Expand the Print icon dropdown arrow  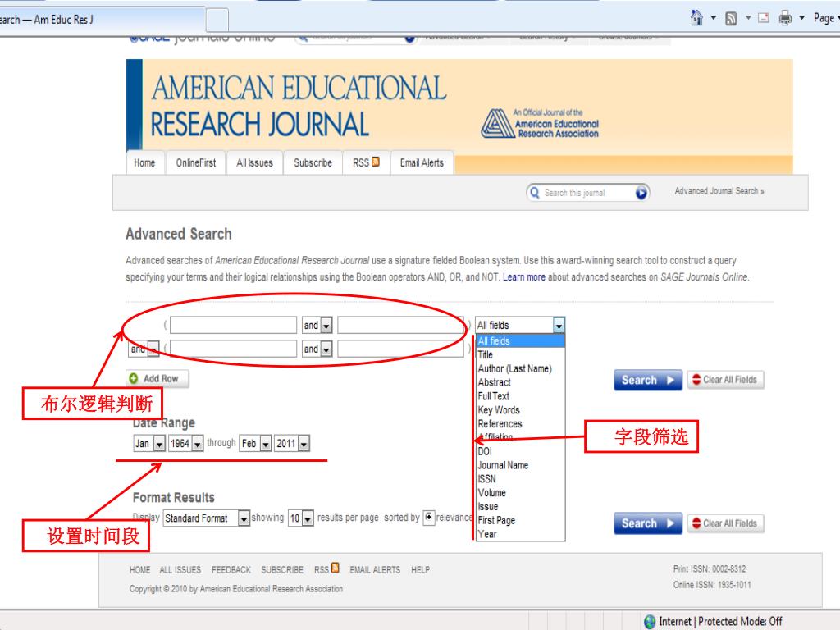pos(801,18)
